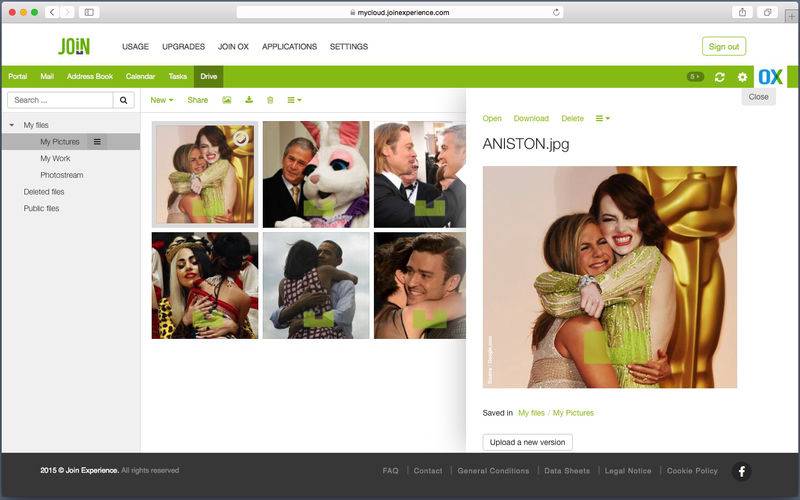Click the Sign out button
The width and height of the screenshot is (800, 500).
[x=723, y=46]
